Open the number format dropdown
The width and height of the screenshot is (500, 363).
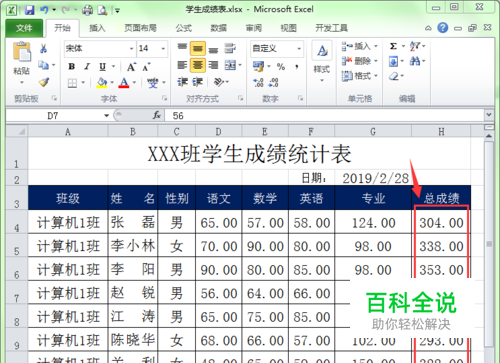[299, 49]
